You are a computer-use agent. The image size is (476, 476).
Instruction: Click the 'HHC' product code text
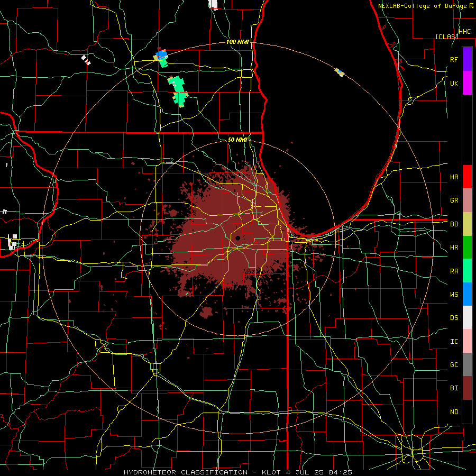(x=464, y=32)
